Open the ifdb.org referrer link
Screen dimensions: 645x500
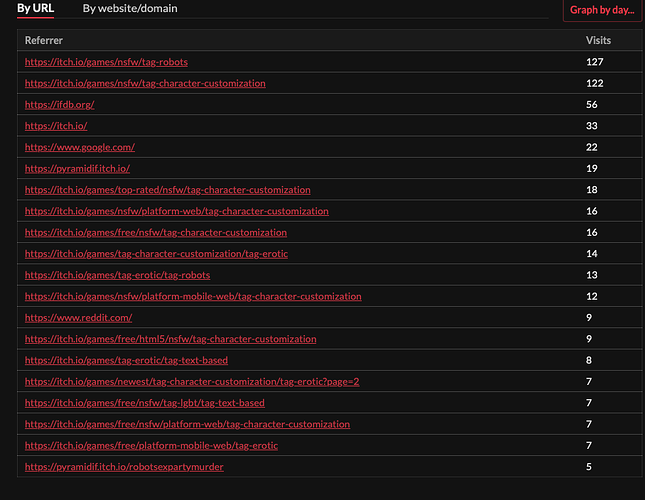60,105
